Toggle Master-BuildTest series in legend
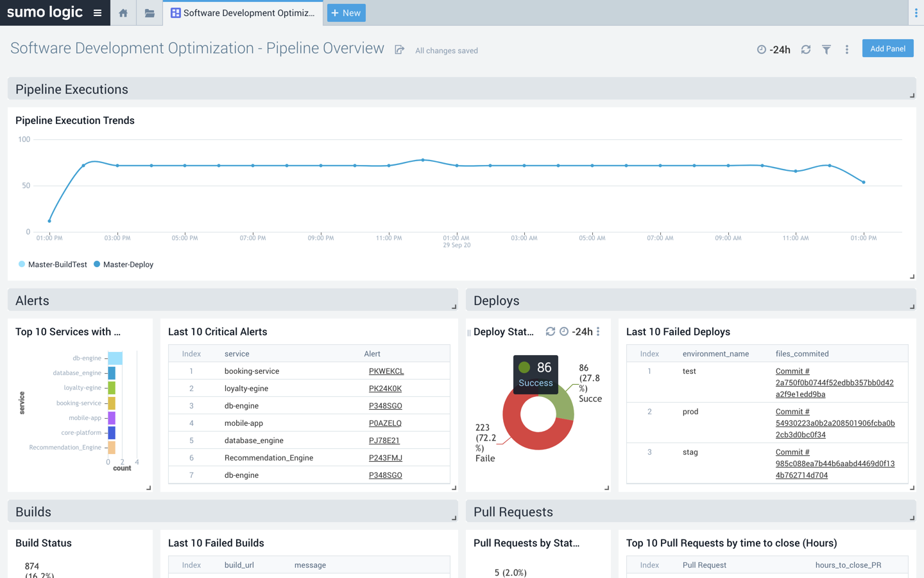The height and width of the screenshot is (578, 924). pos(53,265)
